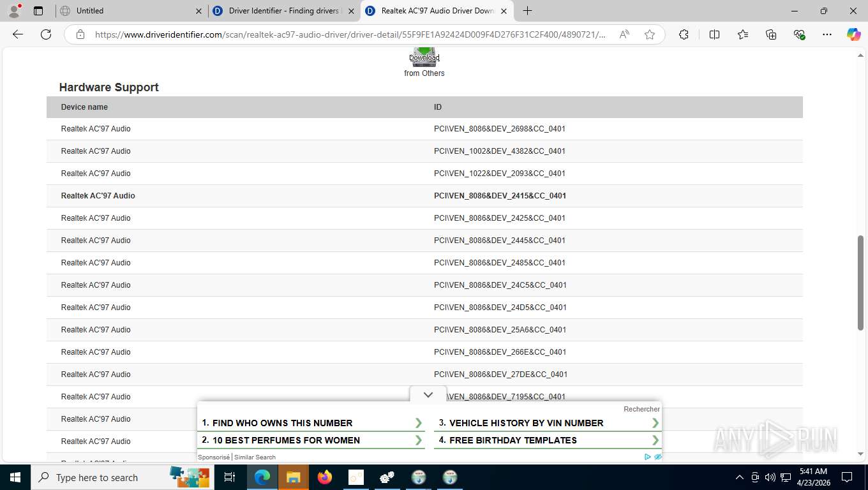Close the Realtek AC'97 Audio Driver tab
Screen dimensions: 868x490
(504, 11)
